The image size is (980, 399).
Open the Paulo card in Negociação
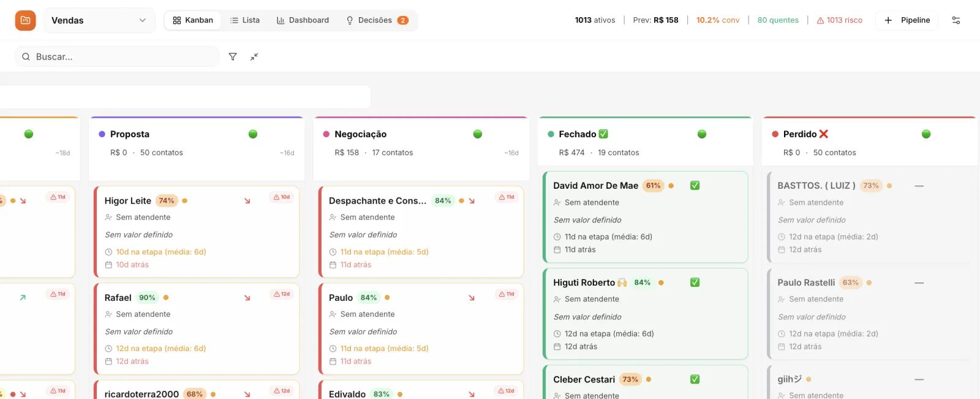tap(421, 329)
